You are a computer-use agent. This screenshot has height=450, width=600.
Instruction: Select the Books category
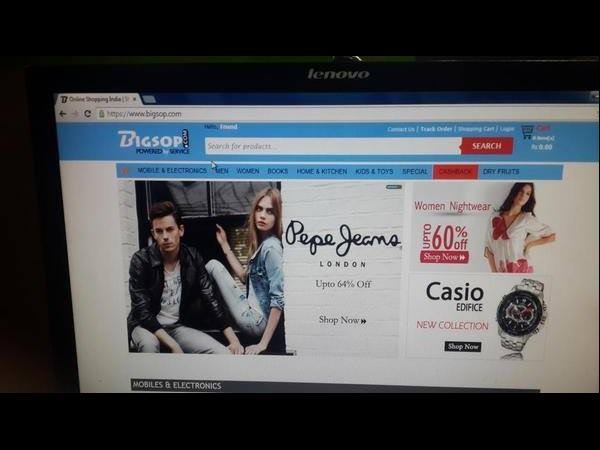click(x=277, y=171)
